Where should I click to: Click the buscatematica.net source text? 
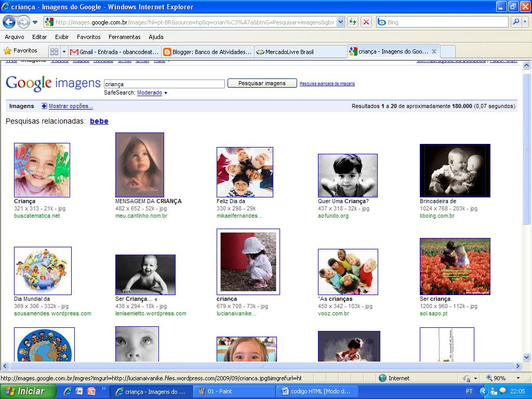(37, 216)
